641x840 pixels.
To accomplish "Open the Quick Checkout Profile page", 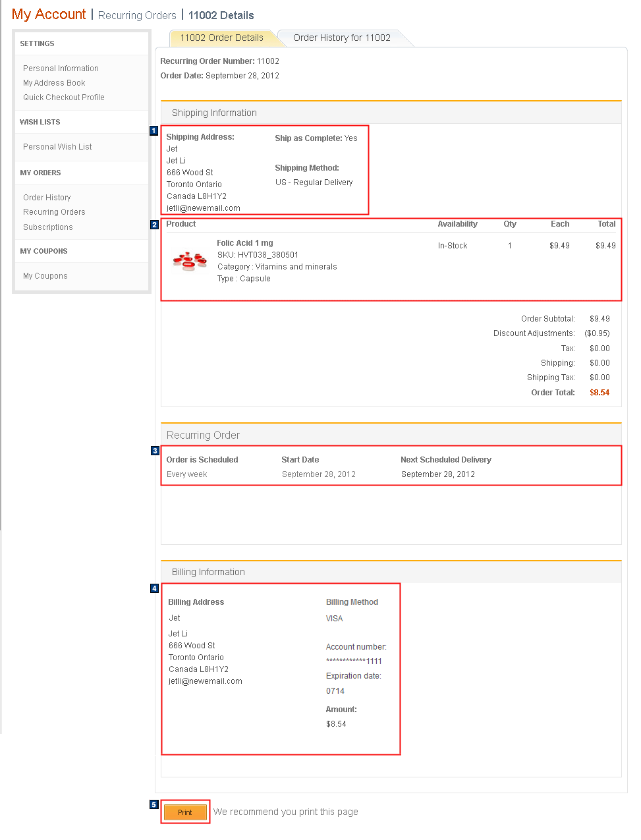I will coord(63,97).
